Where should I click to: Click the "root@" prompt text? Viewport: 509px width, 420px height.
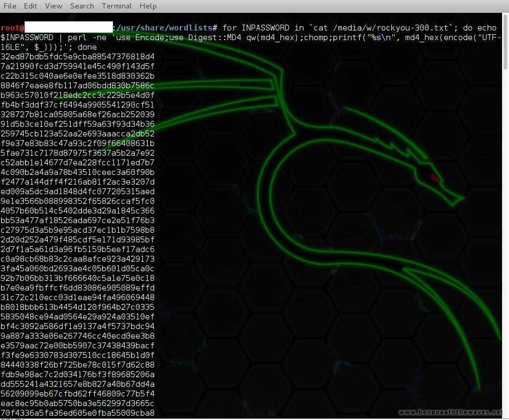pos(12,28)
